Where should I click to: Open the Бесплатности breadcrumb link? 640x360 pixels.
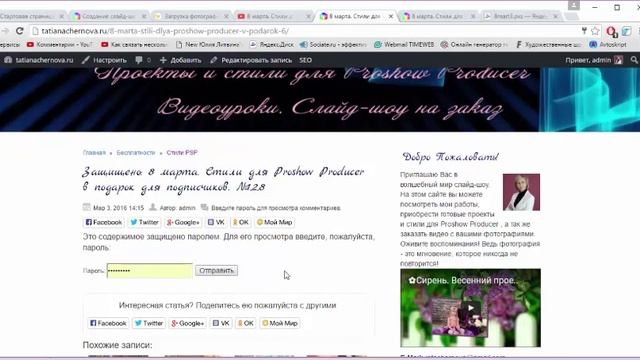(136, 153)
